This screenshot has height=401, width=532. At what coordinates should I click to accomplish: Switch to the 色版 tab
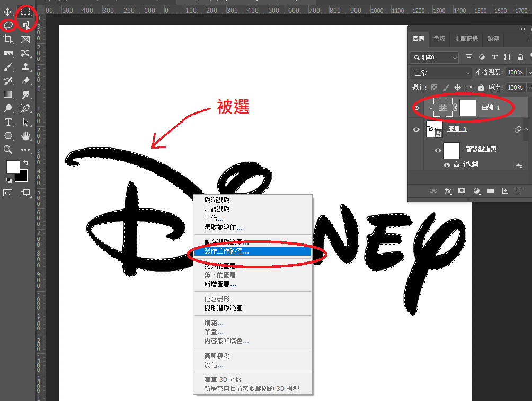439,39
